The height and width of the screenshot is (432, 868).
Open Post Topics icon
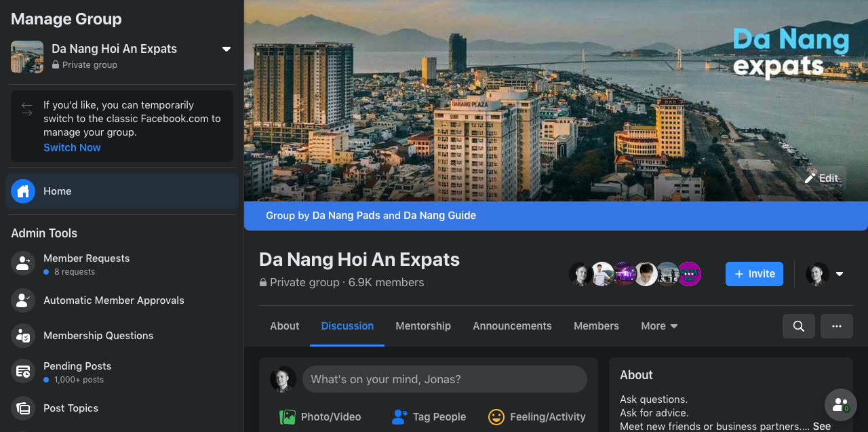[x=23, y=408]
